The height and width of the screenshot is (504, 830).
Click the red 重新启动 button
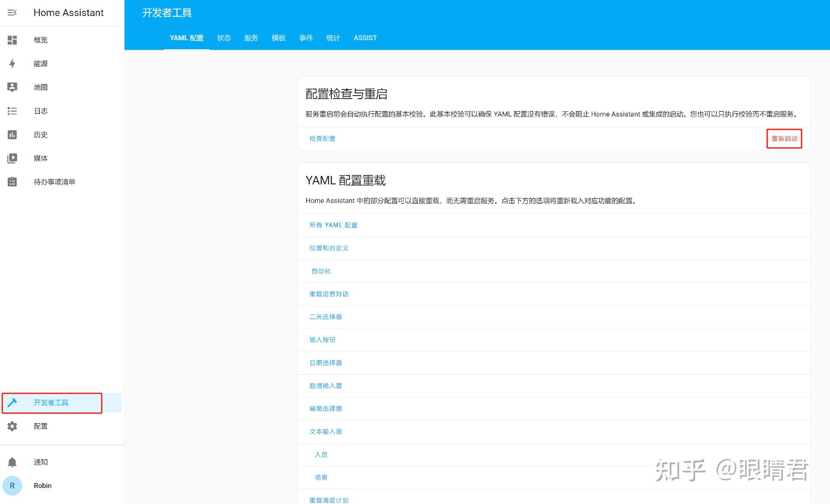[784, 138]
